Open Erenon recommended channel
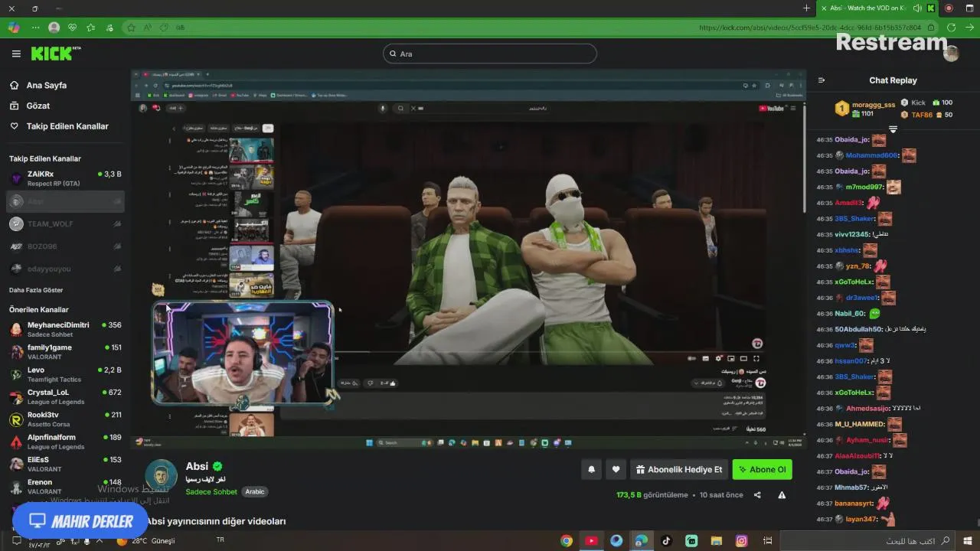The image size is (980, 551). (x=65, y=487)
